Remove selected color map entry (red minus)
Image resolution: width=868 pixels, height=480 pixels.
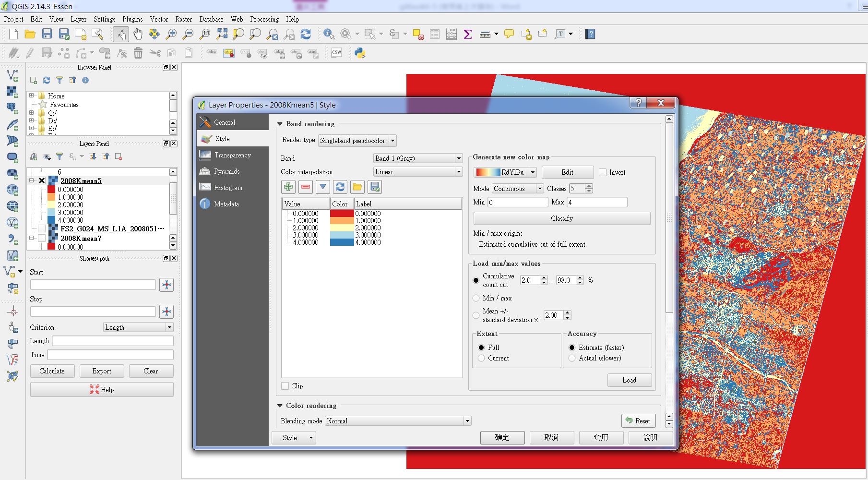306,187
